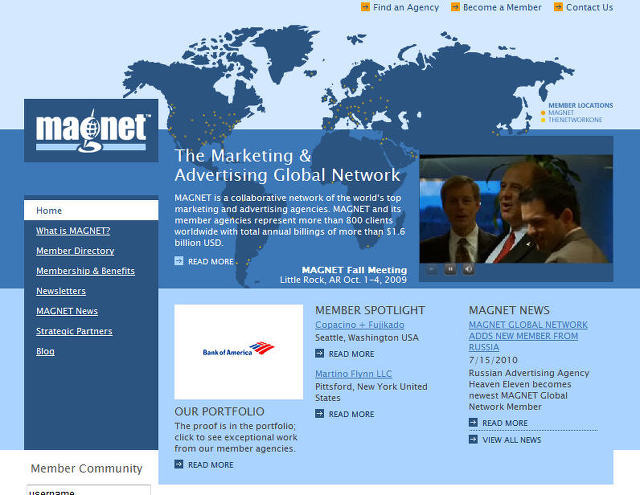Pause the video with the pause button

point(450,269)
